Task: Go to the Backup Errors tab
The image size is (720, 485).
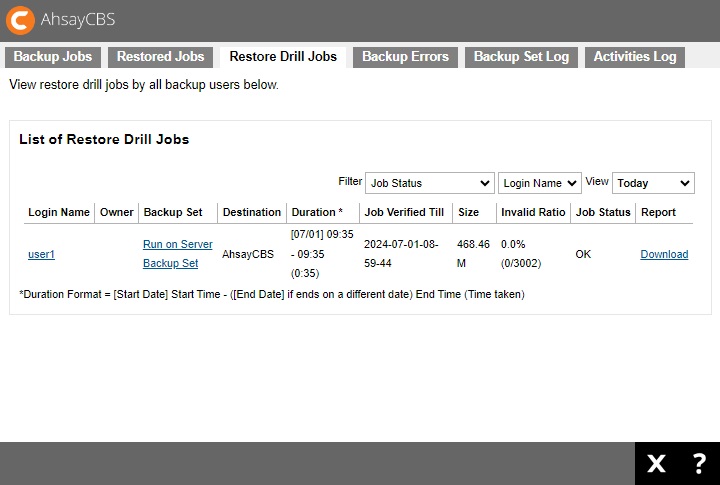Action: coord(405,57)
